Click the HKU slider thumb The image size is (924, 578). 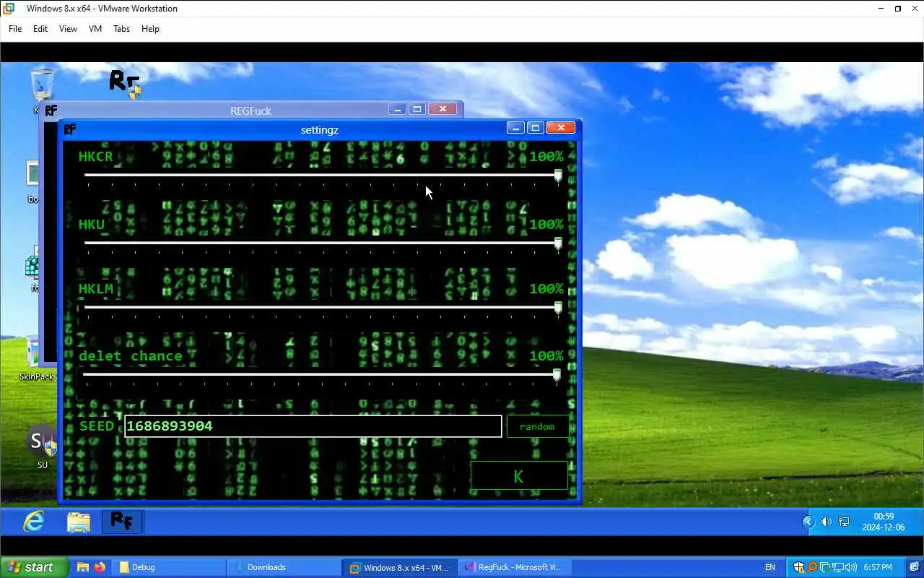pyautogui.click(x=558, y=243)
